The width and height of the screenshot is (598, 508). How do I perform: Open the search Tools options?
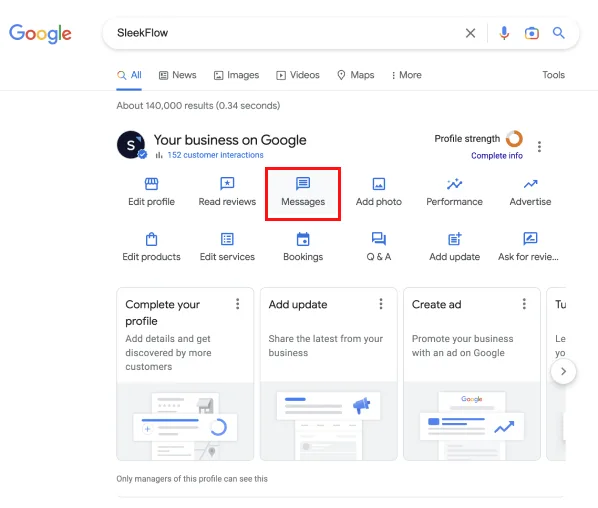point(553,75)
